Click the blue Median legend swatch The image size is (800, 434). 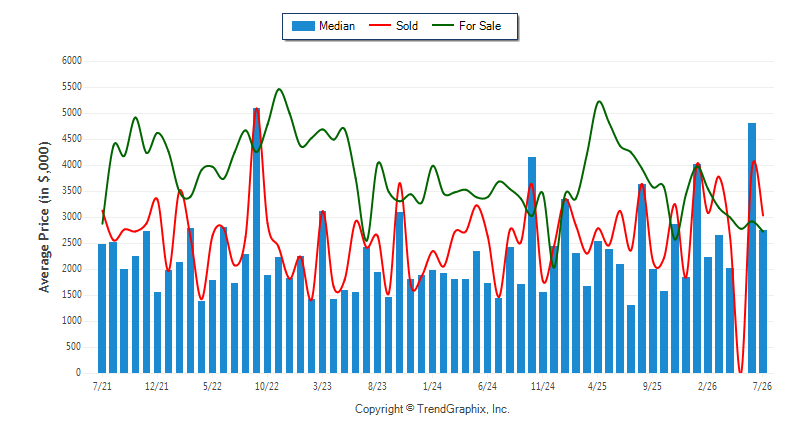(x=303, y=26)
